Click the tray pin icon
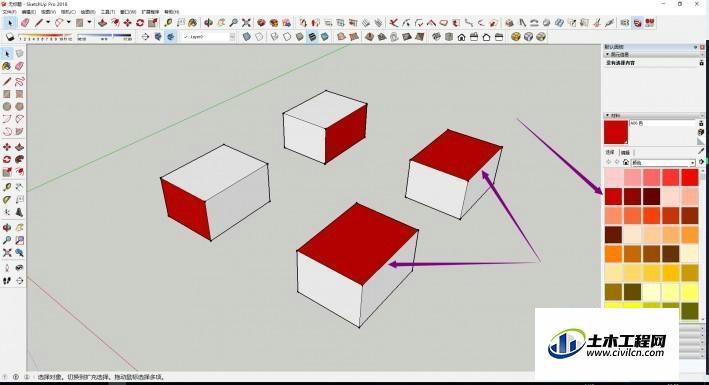 coord(696,47)
